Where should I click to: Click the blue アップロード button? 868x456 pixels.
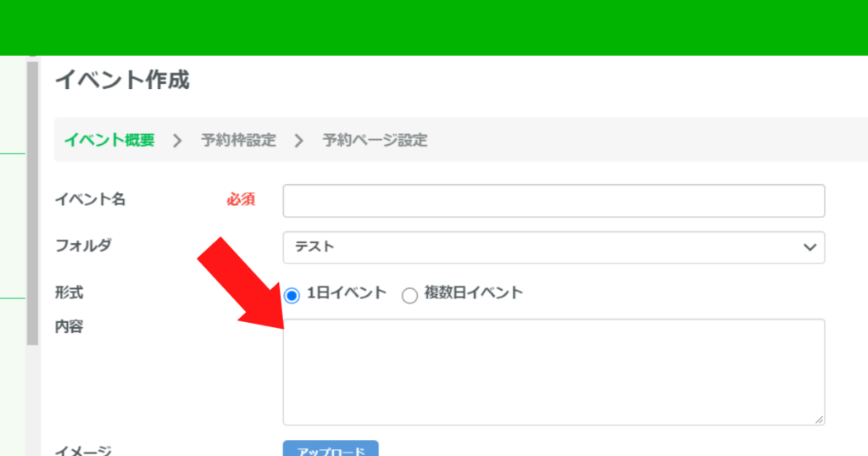tap(331, 449)
